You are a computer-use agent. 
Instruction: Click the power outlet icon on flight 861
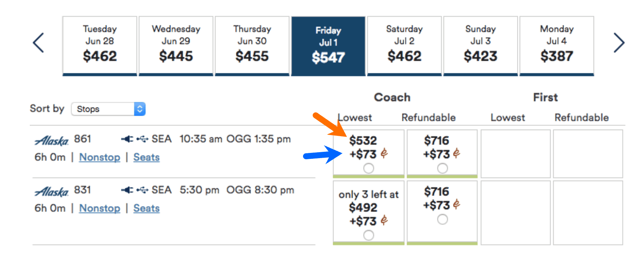[127, 139]
